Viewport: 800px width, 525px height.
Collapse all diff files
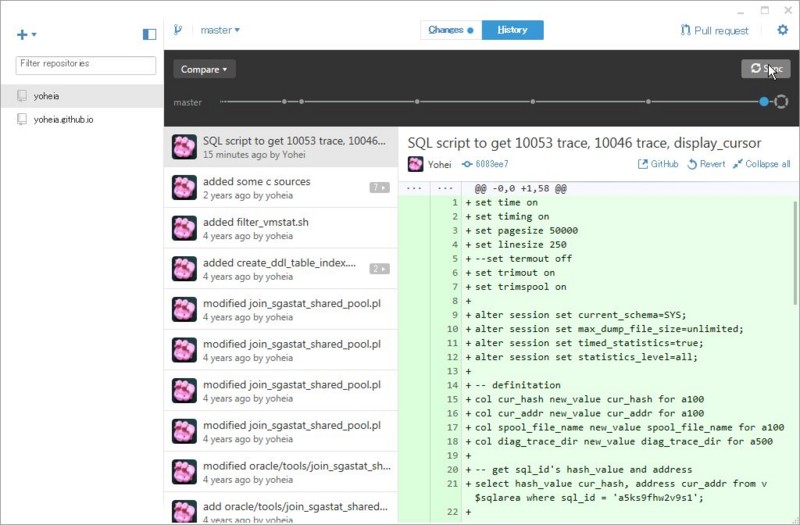pos(762,164)
